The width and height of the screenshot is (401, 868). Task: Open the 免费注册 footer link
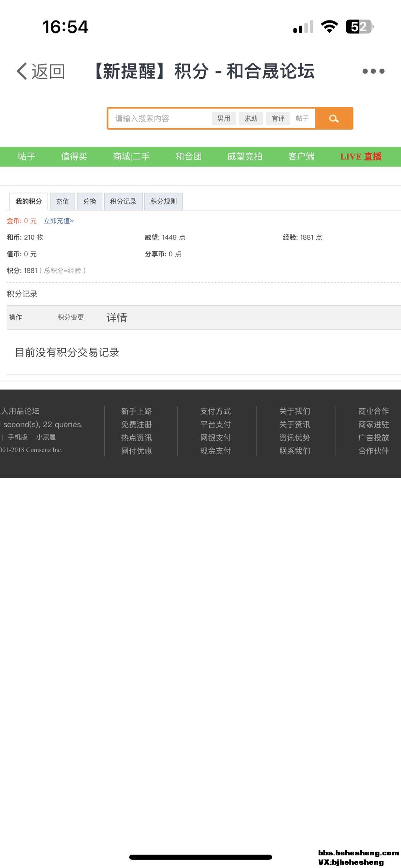click(x=136, y=425)
